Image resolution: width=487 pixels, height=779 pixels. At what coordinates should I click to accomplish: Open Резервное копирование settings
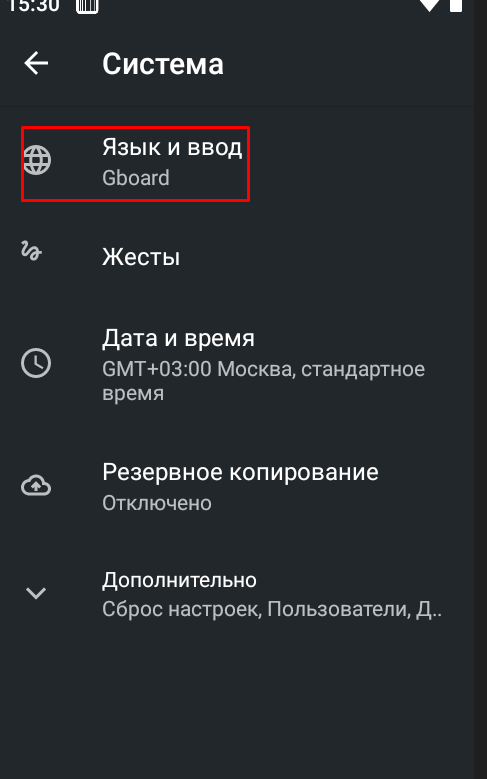244,486
